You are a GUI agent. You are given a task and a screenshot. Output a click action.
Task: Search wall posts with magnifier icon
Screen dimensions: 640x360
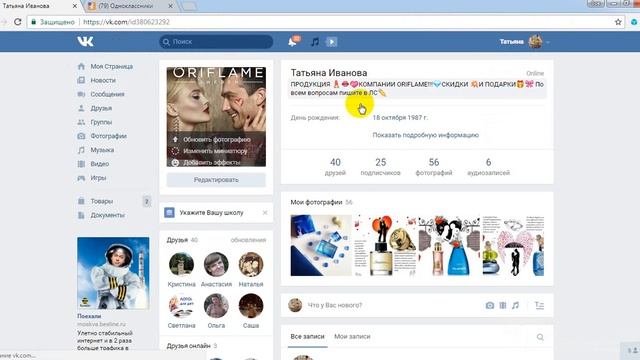tap(540, 337)
